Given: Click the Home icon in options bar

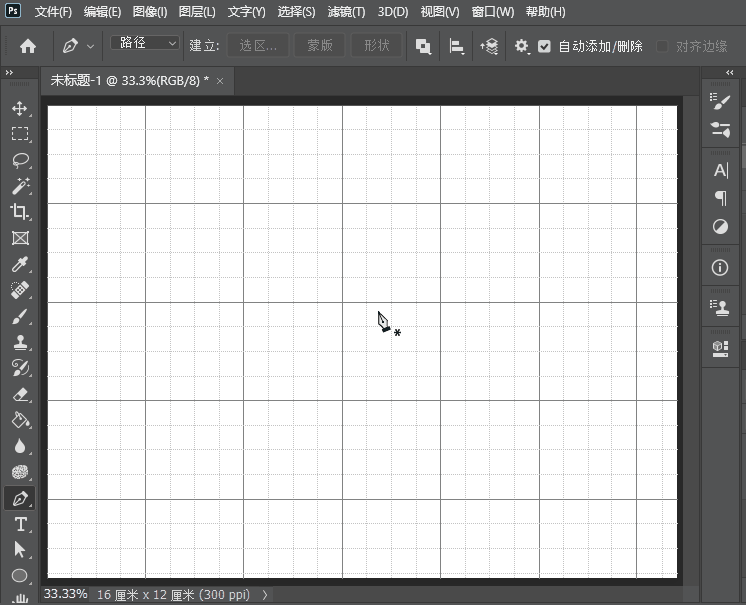Looking at the screenshot, I should click(x=28, y=46).
